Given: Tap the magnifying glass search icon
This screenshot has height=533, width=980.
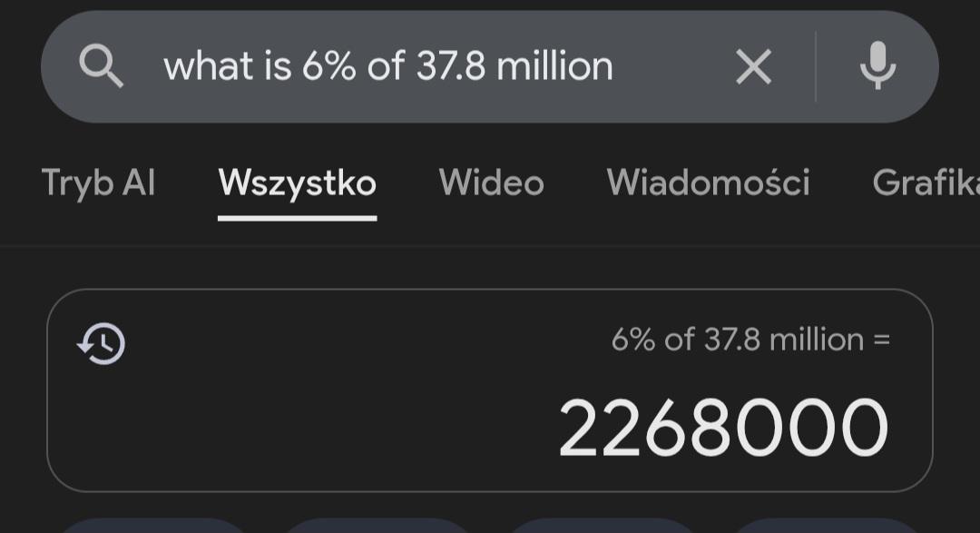Looking at the screenshot, I should (x=101, y=66).
